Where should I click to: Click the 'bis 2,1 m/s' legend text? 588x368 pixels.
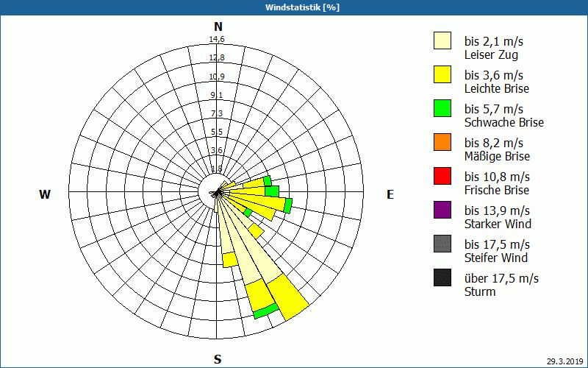493,41
